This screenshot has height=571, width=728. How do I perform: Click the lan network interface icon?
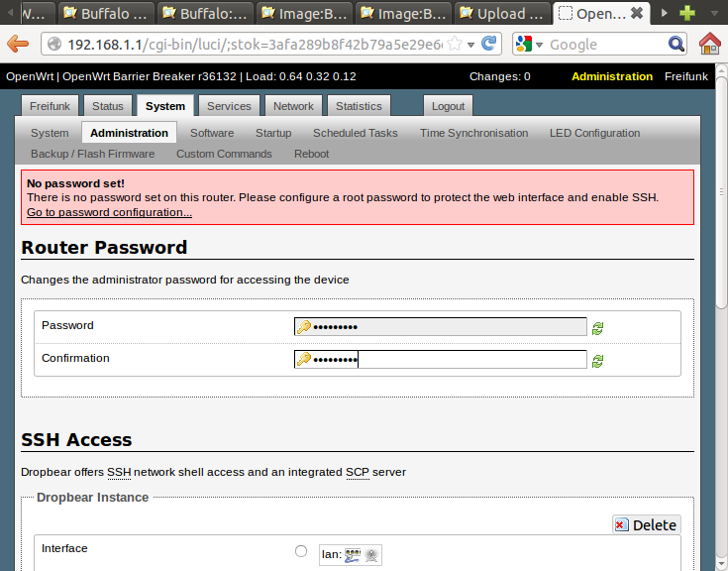353,555
